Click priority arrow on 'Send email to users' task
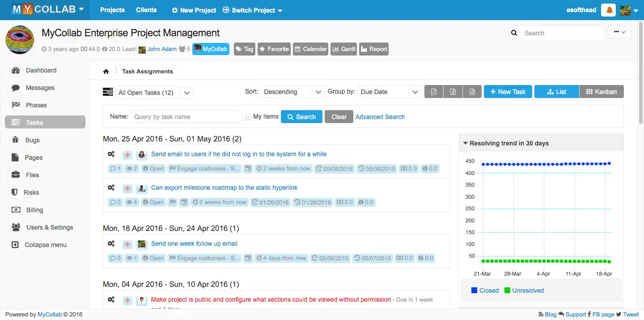The width and height of the screenshot is (644, 320). point(127,155)
